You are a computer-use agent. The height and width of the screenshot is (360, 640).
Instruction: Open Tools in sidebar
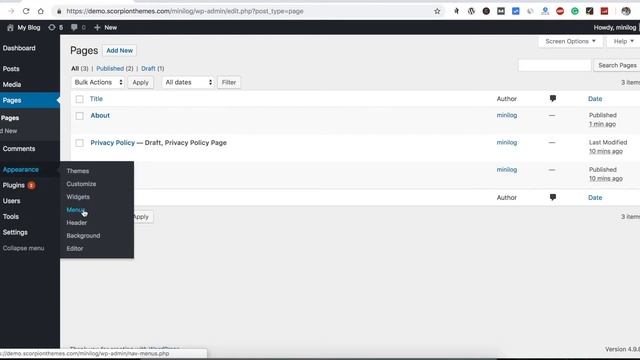pos(11,216)
